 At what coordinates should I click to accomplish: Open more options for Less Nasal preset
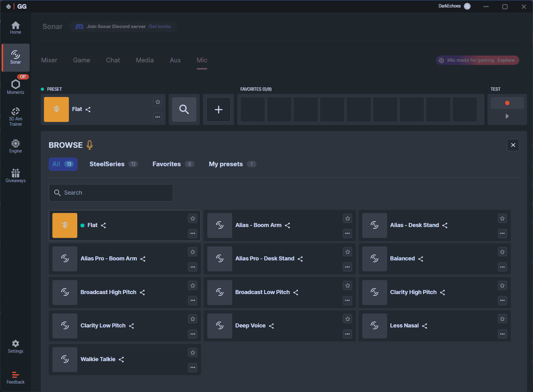tap(502, 334)
